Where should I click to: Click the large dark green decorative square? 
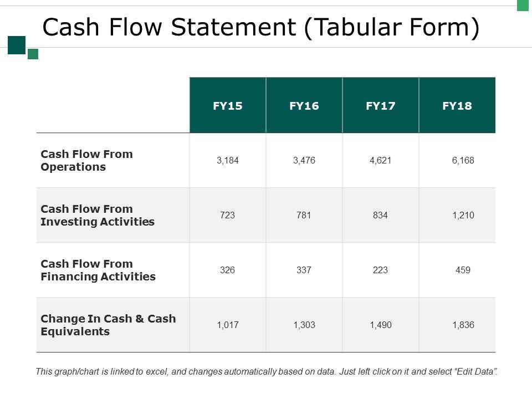[17, 45]
